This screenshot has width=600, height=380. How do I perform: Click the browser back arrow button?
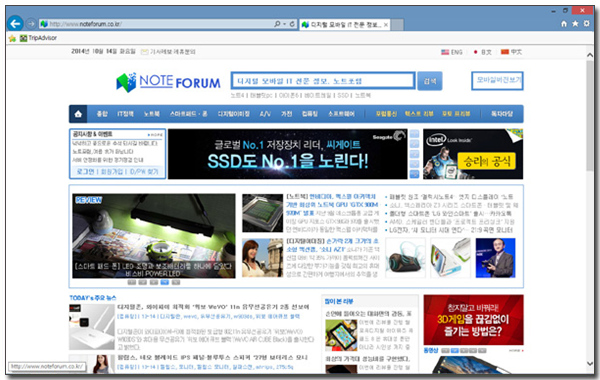pyautogui.click(x=15, y=24)
